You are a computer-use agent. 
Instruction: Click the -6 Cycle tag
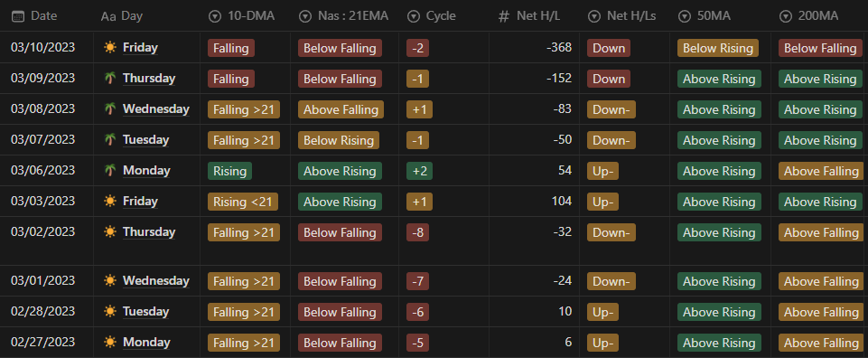[x=417, y=312]
